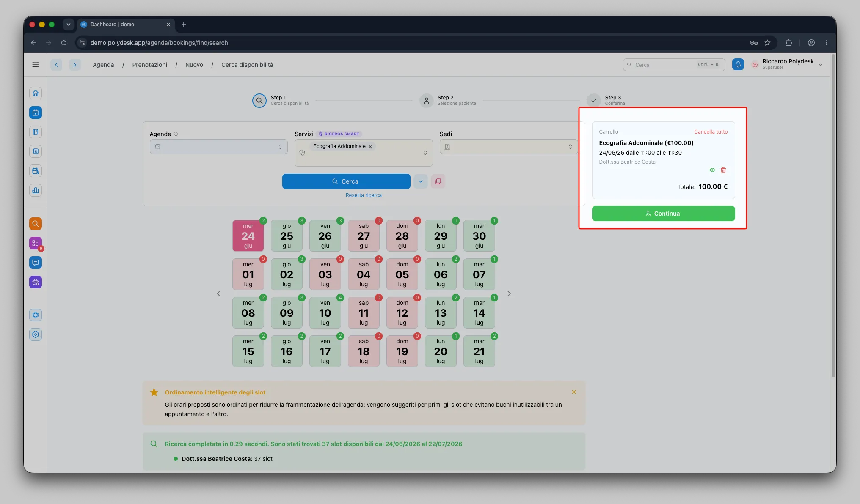Open the Servizi selector arrows
Screen dimensions: 860x504
point(425,153)
